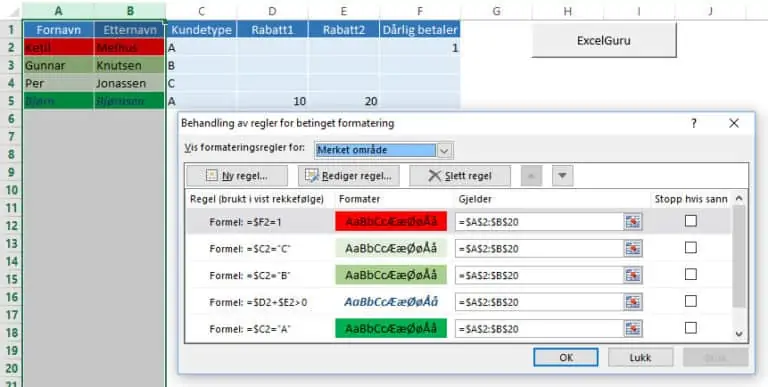Toggle Stopp hvis sann for =$D2+$E2>0 rule
Viewport: 768px width, 387px height.
[x=691, y=301]
